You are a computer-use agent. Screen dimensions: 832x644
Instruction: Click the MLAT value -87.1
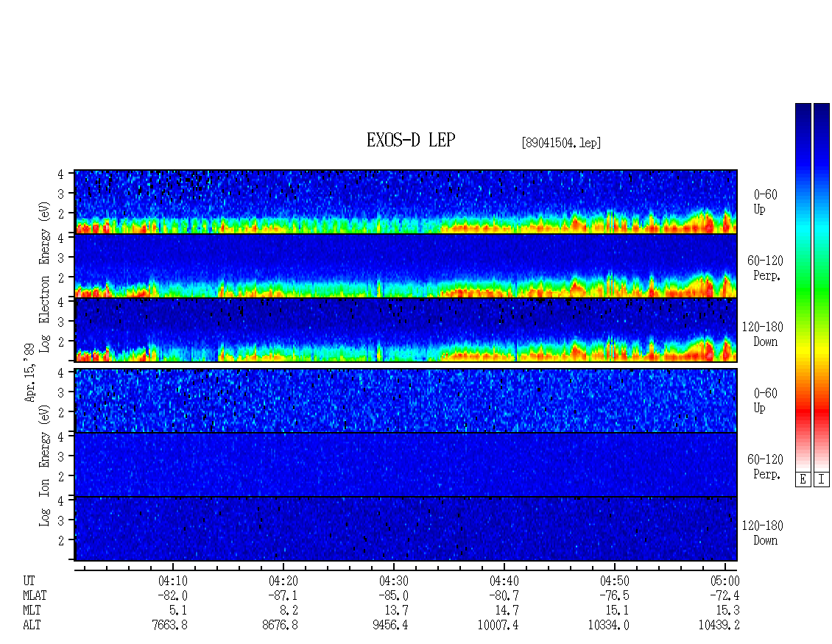tap(283, 595)
